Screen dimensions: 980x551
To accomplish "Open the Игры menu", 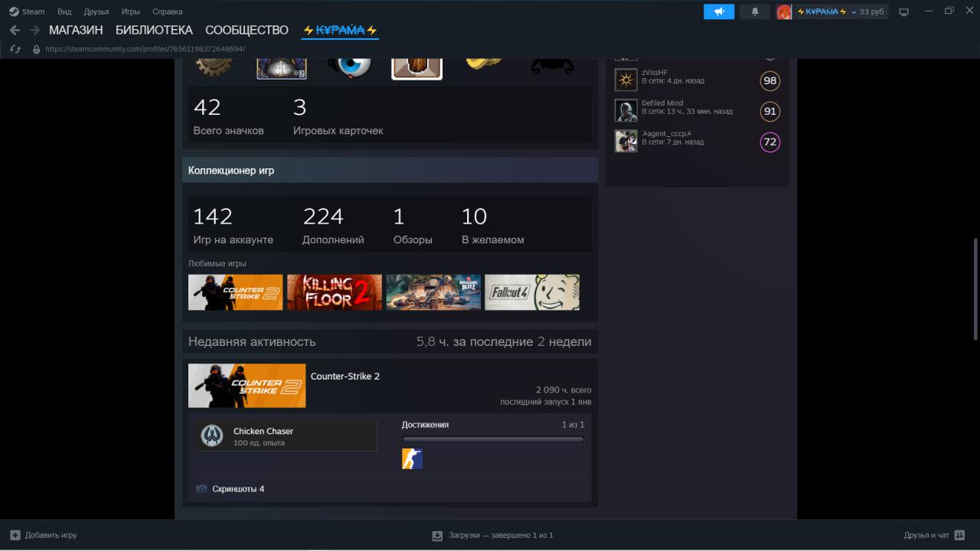I will (x=131, y=11).
